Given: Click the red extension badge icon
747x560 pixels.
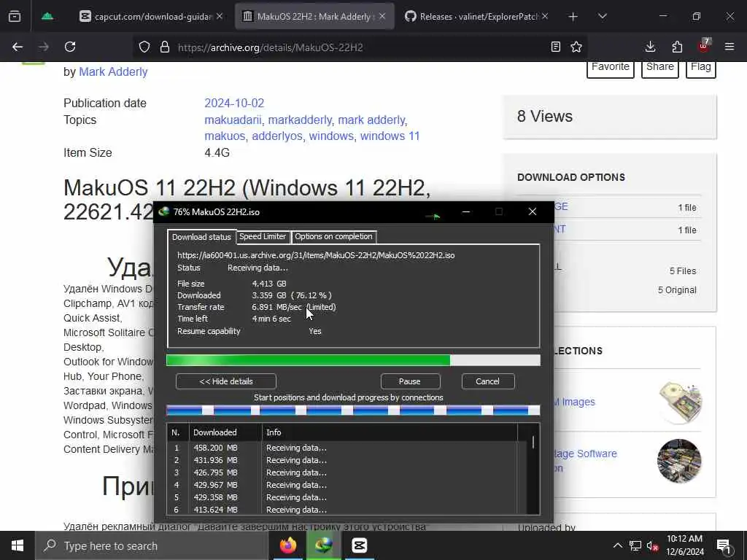Looking at the screenshot, I should 704,46.
